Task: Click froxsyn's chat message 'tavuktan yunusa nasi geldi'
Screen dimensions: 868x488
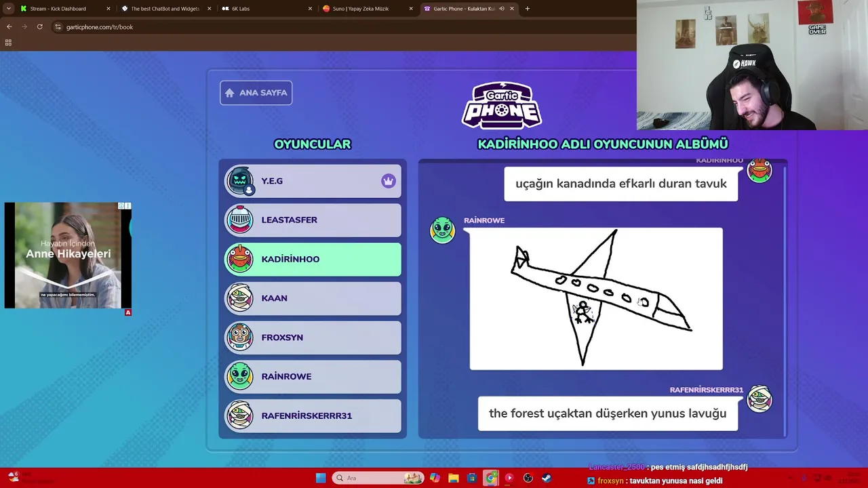Action: [675, 481]
